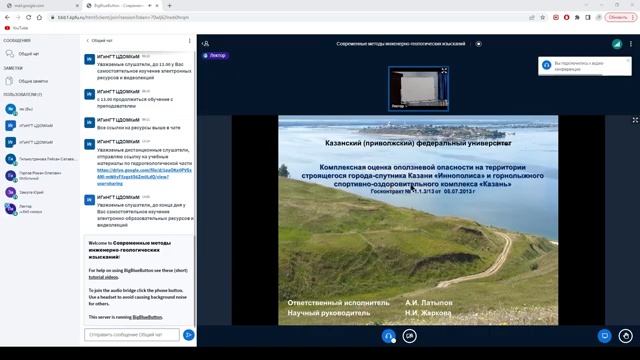
Task: Open the Google Drive link in chat
Action: (144, 177)
